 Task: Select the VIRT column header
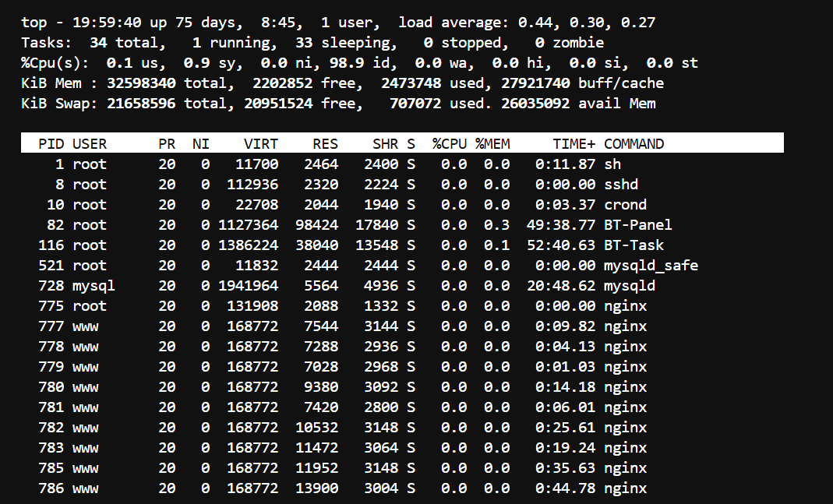tap(261, 144)
